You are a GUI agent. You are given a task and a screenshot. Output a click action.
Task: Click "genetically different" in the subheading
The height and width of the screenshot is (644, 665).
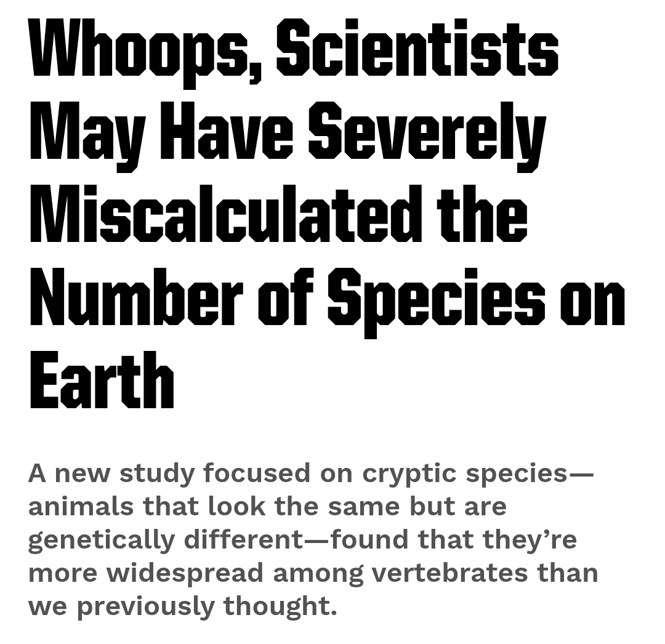(166, 540)
